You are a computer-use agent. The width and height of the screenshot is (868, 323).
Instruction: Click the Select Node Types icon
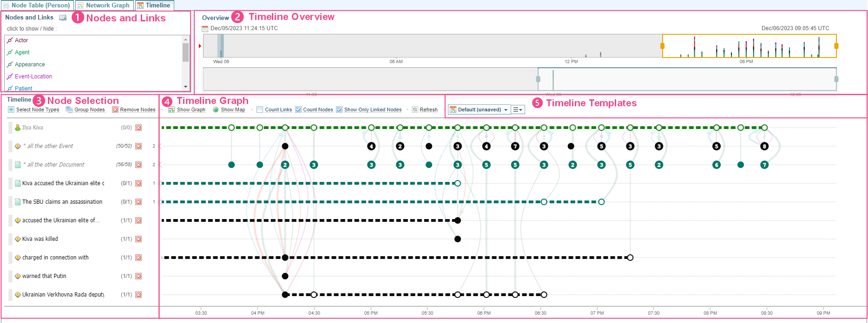click(x=11, y=110)
